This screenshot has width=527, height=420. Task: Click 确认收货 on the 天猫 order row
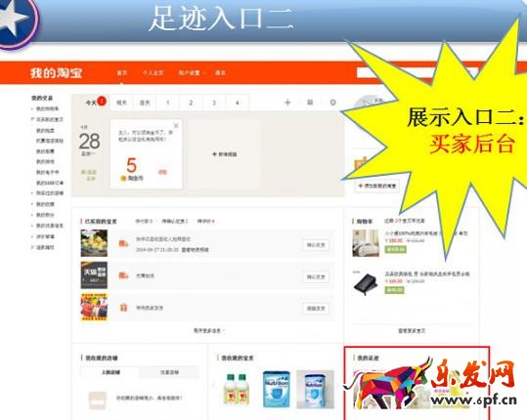tap(316, 276)
